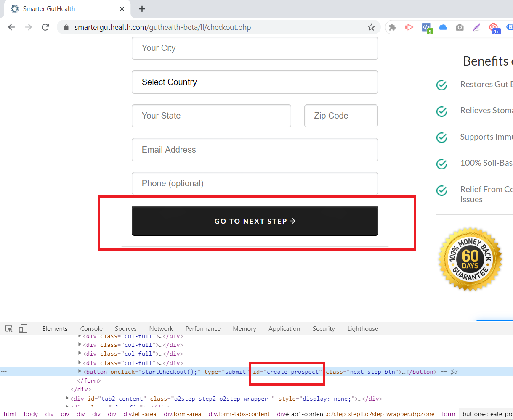Open the Network tab in DevTools
Viewport: 513px width, 420px height.
tap(161, 329)
